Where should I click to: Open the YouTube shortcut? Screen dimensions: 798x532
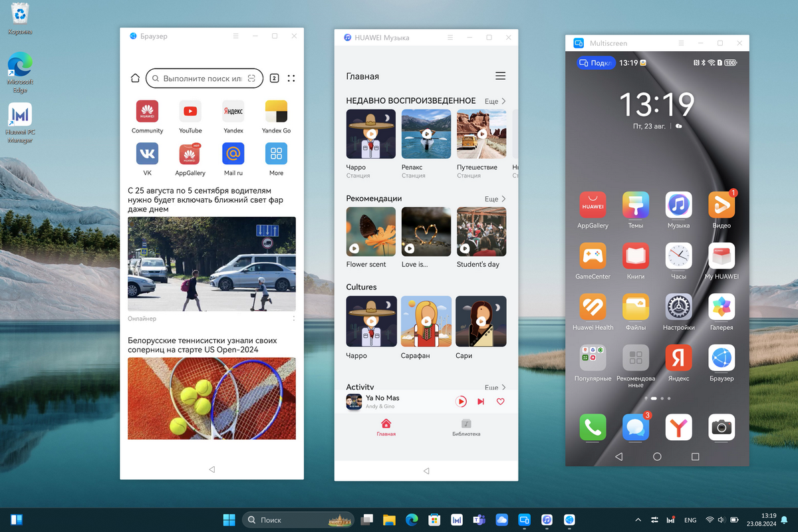point(190,110)
